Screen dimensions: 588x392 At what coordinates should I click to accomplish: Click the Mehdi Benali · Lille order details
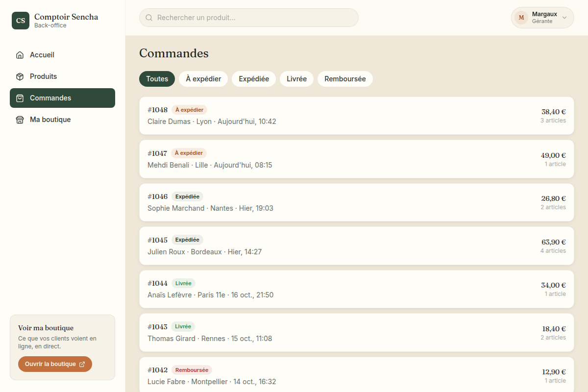click(x=210, y=165)
